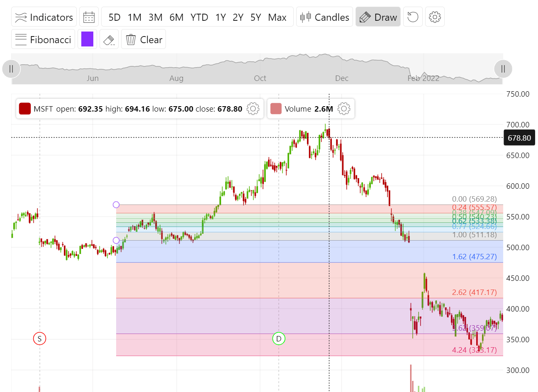The width and height of the screenshot is (538, 392).
Task: Click the undo arrow icon
Action: click(x=412, y=17)
